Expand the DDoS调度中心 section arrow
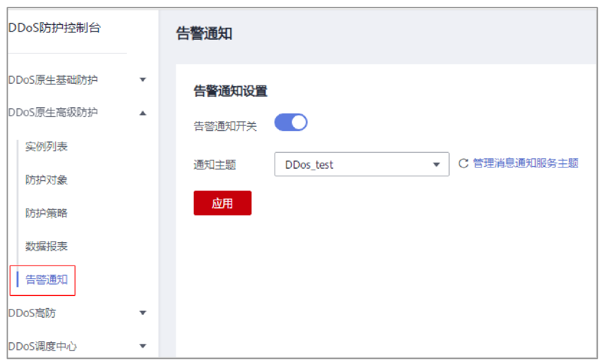 click(x=143, y=346)
